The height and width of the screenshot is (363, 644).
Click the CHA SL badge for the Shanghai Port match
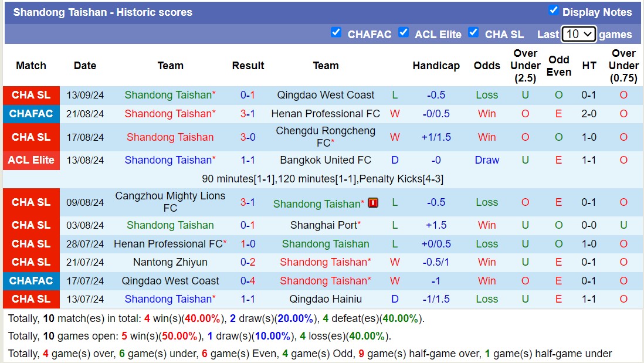(x=30, y=225)
